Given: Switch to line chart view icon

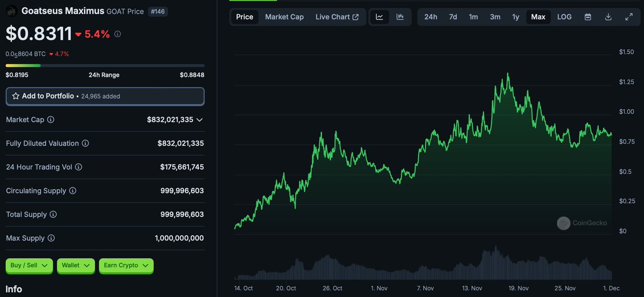Looking at the screenshot, I should [379, 17].
